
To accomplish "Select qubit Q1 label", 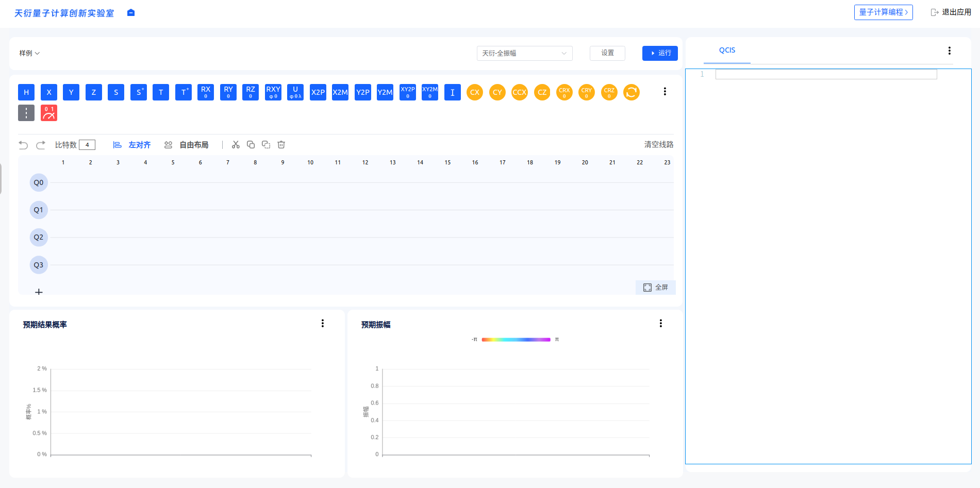I will coord(39,210).
